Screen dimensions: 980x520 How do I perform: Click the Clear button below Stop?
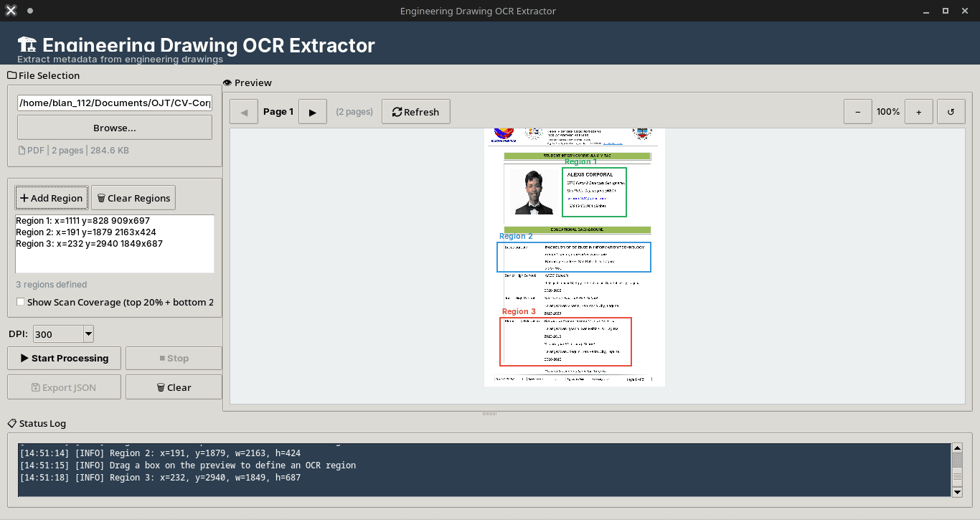tap(174, 387)
